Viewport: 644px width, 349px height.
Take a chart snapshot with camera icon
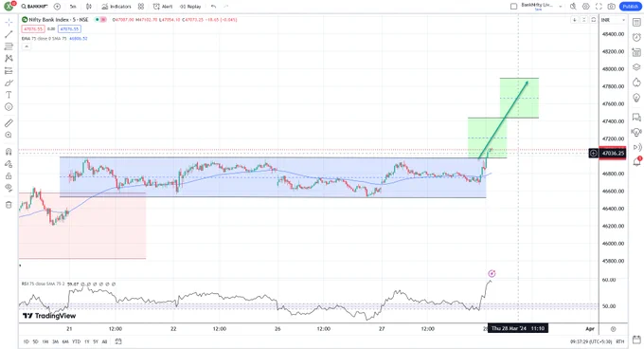coord(612,7)
